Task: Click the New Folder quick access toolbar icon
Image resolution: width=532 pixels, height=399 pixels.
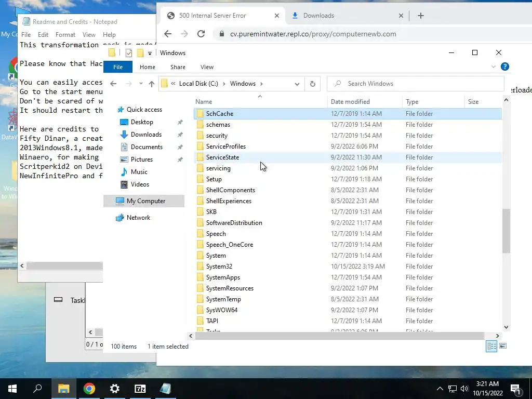Action: click(140, 53)
